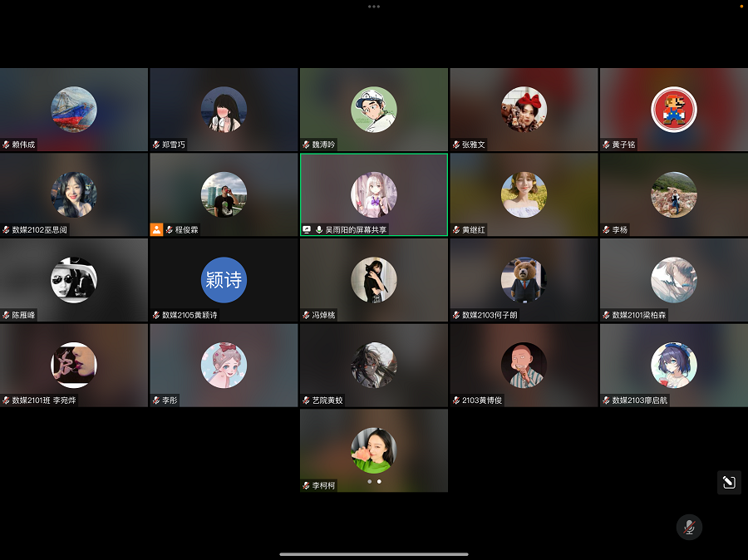Tap the 张雅文 name label
This screenshot has width=748, height=560.
474,145
